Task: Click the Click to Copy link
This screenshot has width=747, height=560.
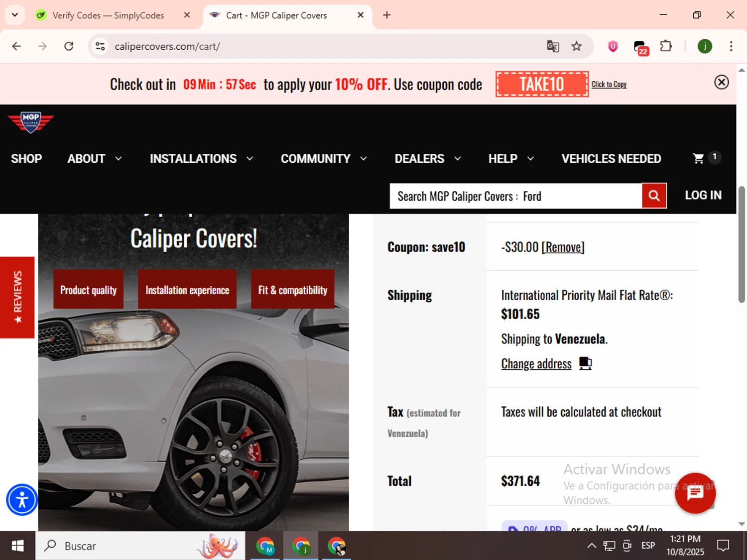Action: (609, 84)
